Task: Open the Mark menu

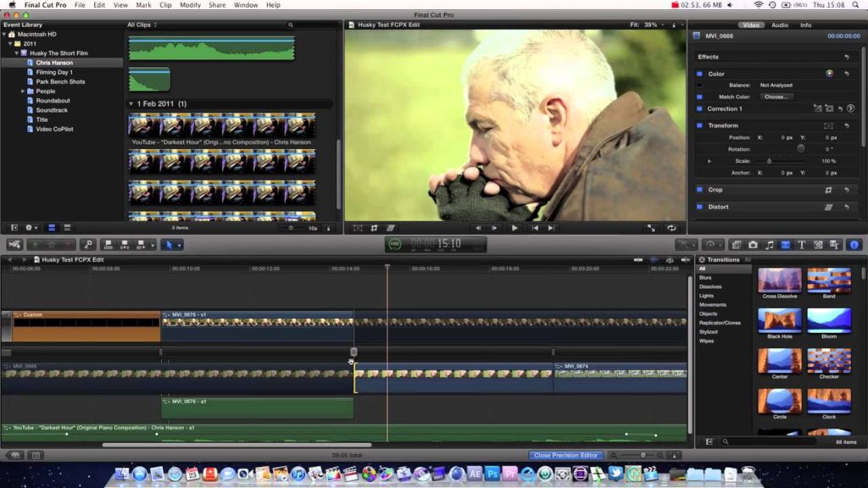Action: coord(142,5)
